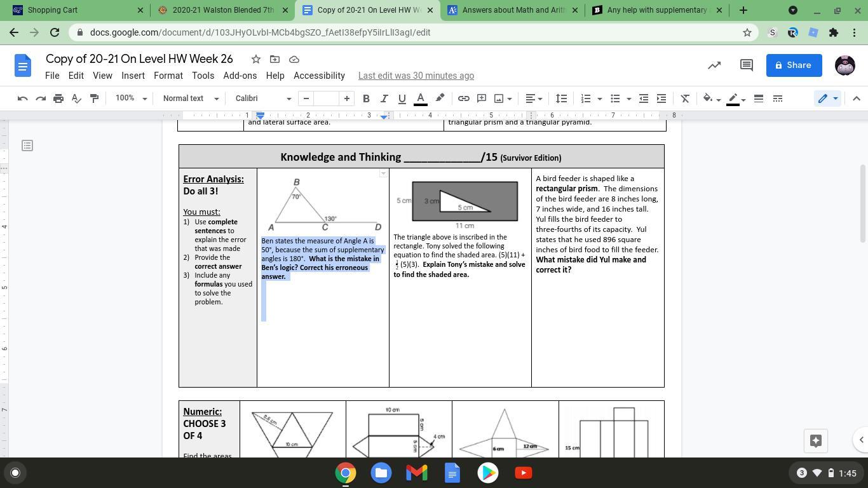Open comment history icon
This screenshot has width=868, height=488.
click(747, 65)
